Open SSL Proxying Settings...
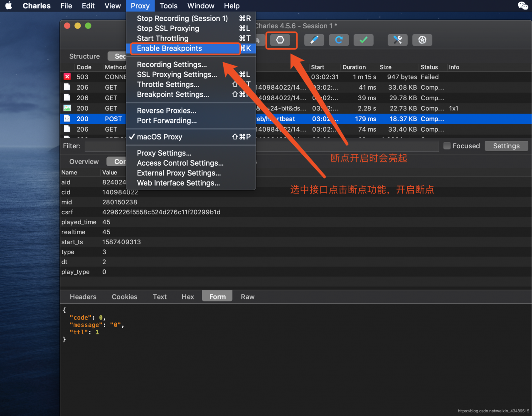 (x=191, y=74)
